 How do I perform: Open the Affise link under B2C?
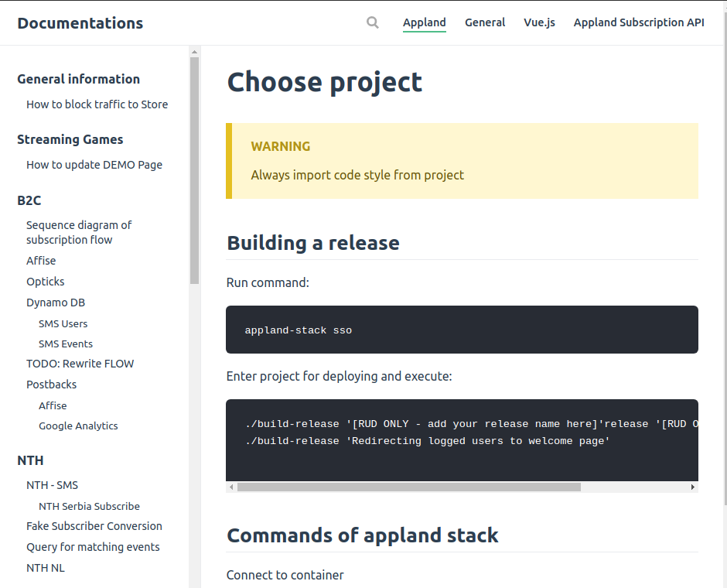(41, 261)
